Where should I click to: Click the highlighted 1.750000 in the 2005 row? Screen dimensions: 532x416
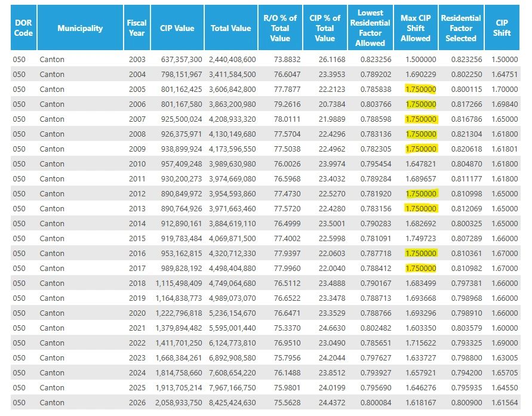pyautogui.click(x=421, y=89)
